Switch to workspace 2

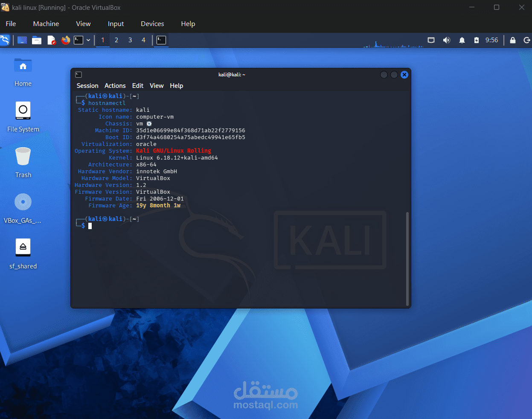pyautogui.click(x=116, y=40)
